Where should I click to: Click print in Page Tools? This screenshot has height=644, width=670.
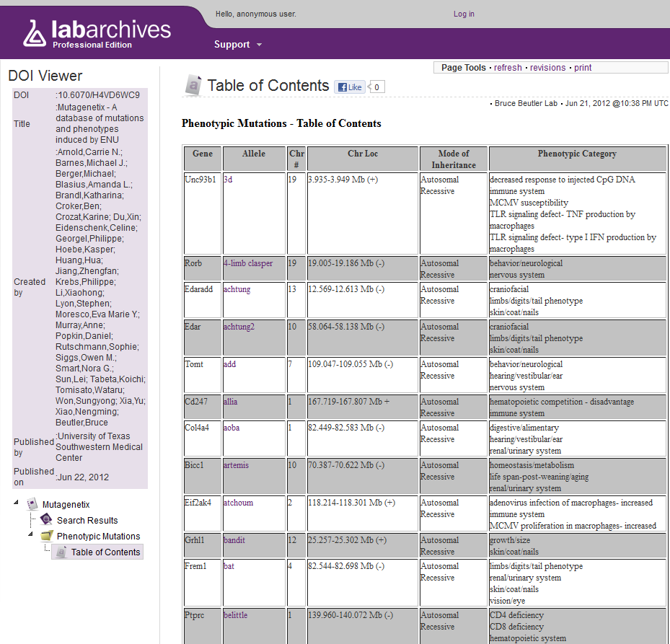point(583,68)
